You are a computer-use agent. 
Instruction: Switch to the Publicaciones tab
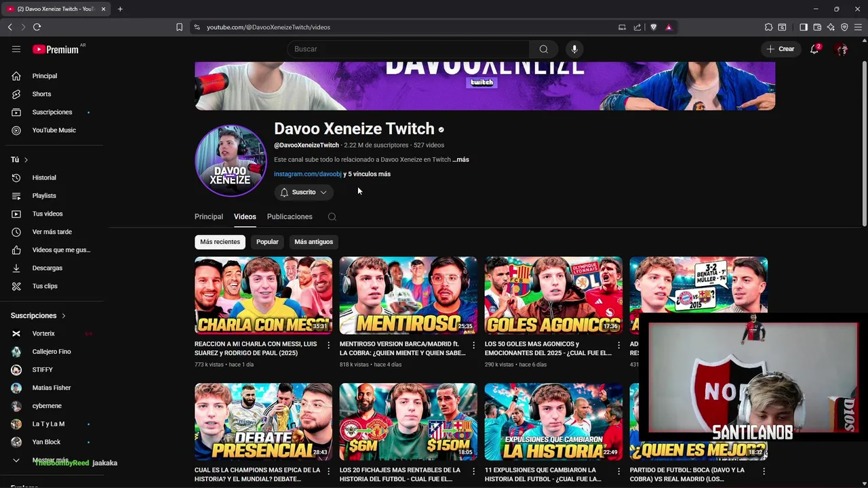290,217
